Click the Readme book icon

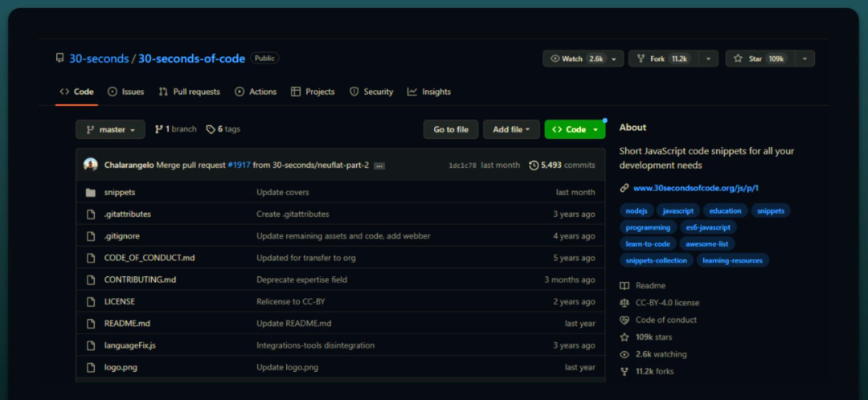pyautogui.click(x=624, y=286)
